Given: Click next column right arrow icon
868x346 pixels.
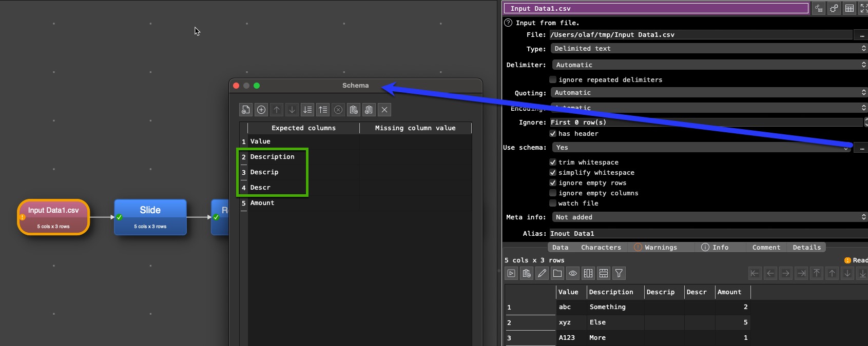Looking at the screenshot, I should 786,274.
